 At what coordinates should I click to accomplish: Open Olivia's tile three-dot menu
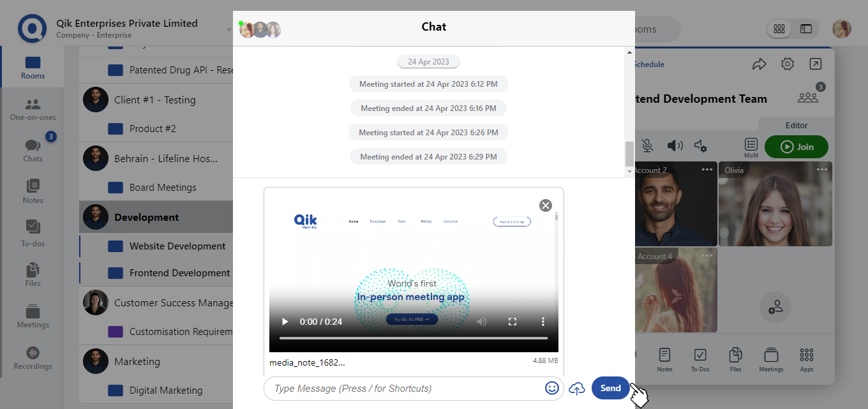click(822, 170)
